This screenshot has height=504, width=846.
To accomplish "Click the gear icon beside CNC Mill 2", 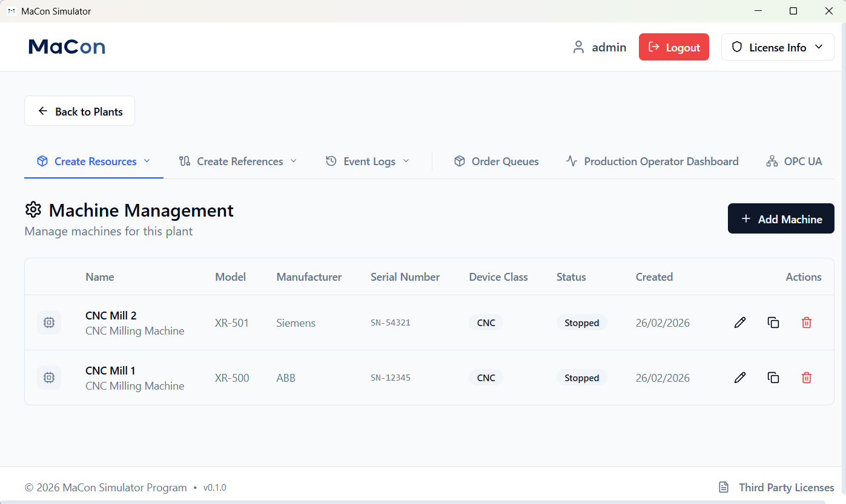I will [49, 322].
